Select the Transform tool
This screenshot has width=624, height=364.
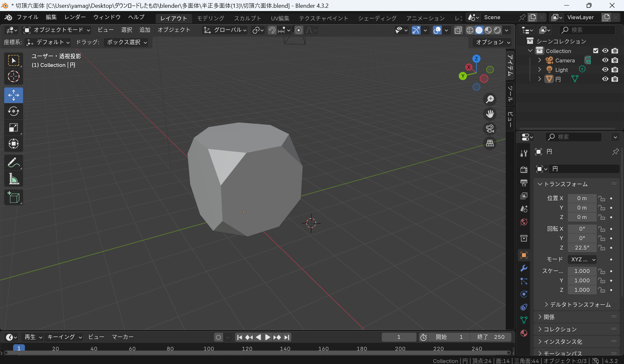click(14, 144)
